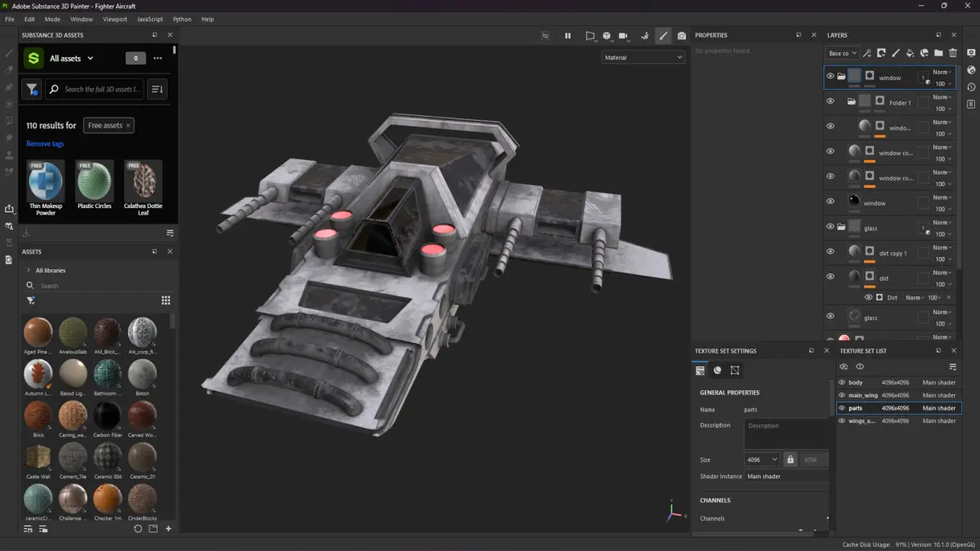Open the File menu
Screen dimensions: 980x551
click(10, 19)
